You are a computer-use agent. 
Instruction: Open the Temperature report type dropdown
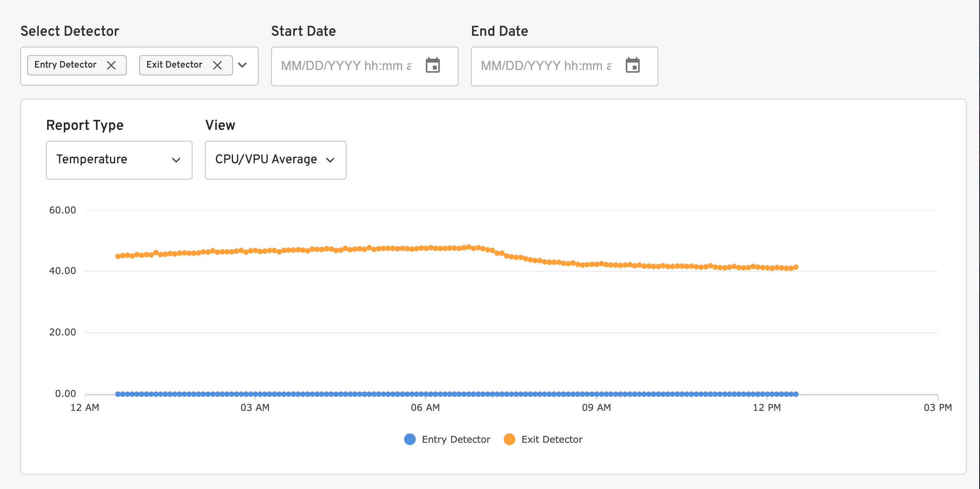(119, 160)
